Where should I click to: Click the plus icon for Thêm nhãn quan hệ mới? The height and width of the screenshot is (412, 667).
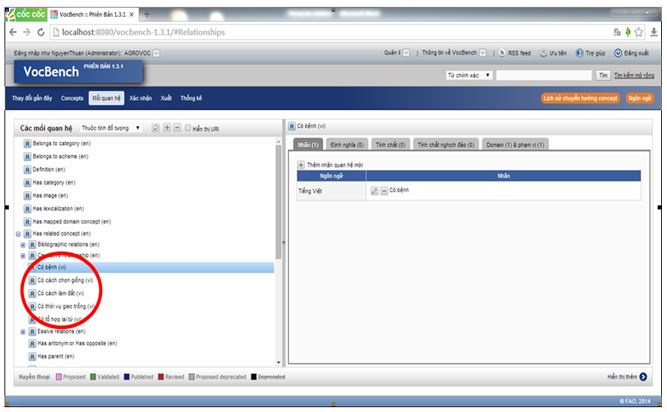(x=301, y=165)
